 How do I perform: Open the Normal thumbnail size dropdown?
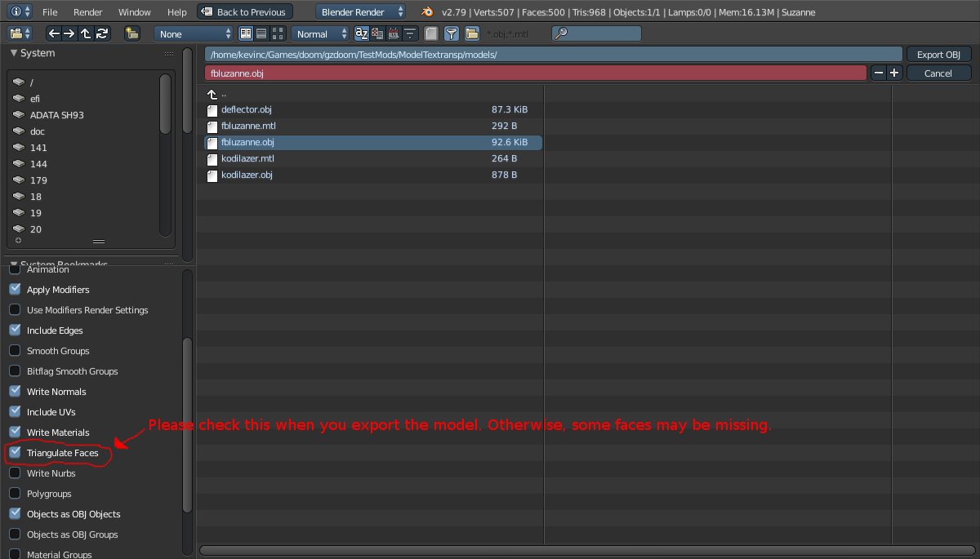click(320, 33)
